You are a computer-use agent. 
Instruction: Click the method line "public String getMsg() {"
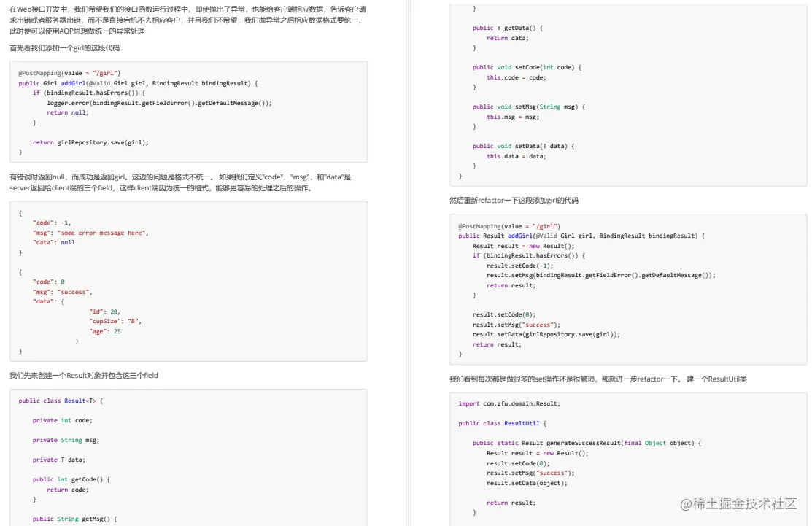coord(75,519)
